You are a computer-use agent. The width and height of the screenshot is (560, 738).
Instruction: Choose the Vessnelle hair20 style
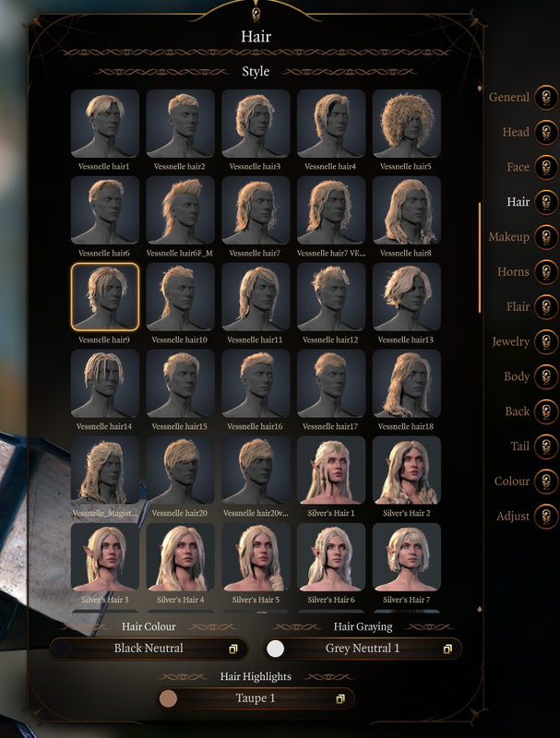click(x=180, y=470)
